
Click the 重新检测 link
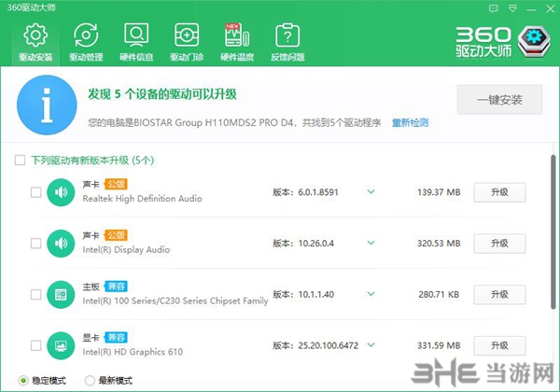click(410, 123)
